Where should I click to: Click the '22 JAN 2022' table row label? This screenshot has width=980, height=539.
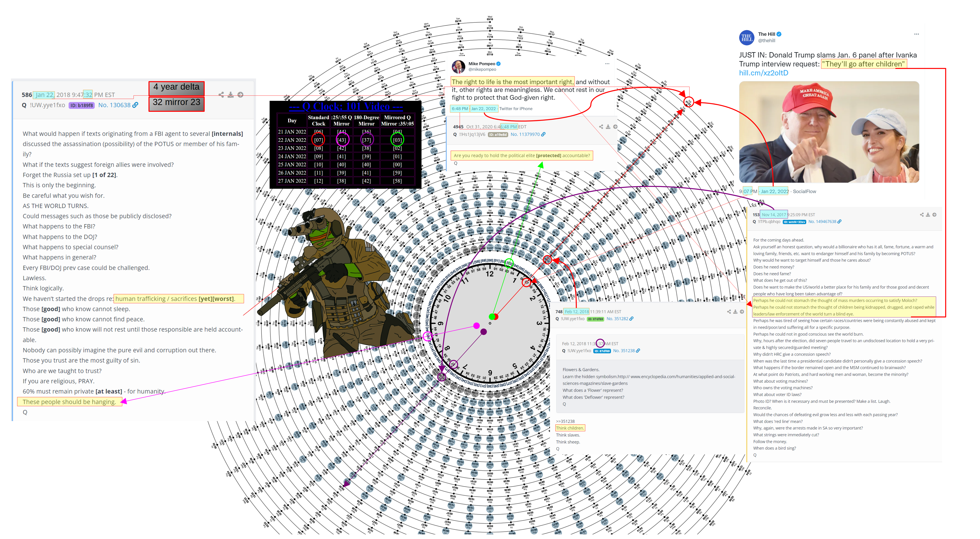[x=292, y=140]
